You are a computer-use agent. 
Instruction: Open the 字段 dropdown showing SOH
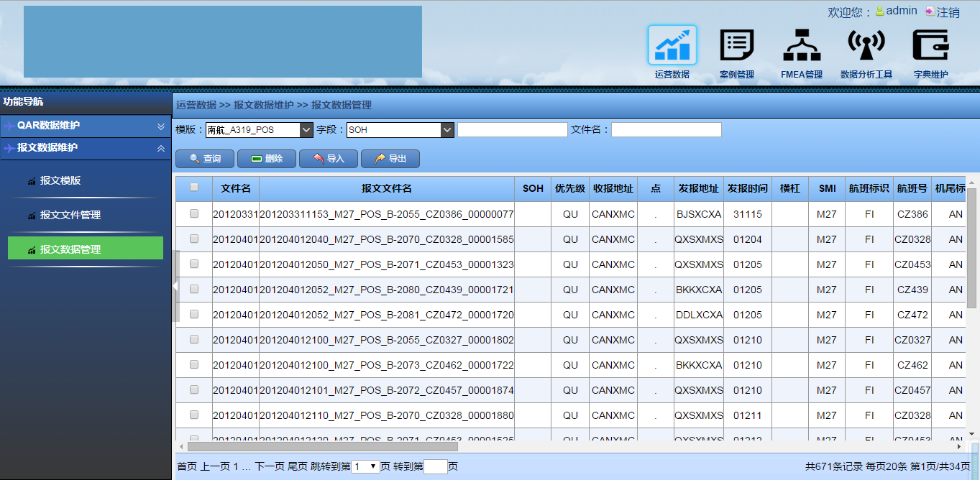tap(447, 130)
